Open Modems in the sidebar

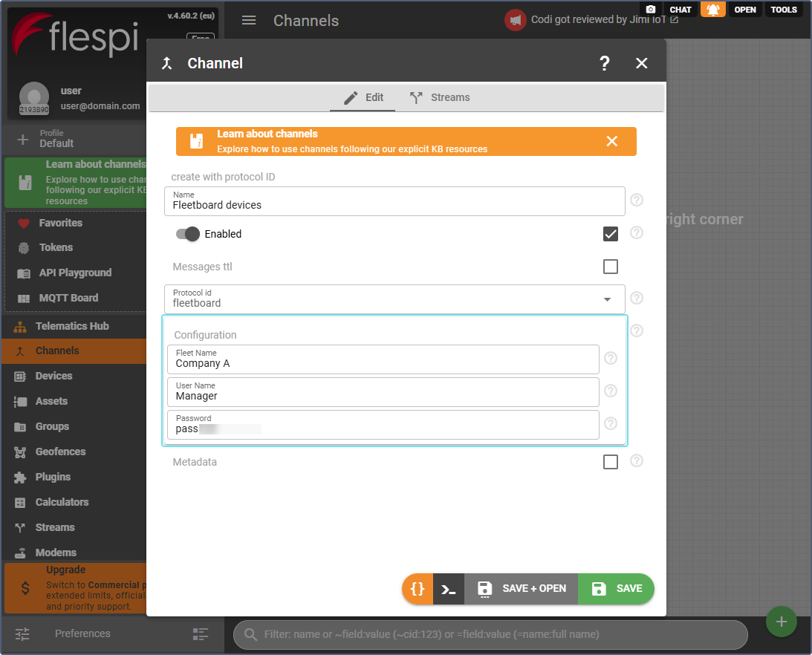tap(74, 552)
